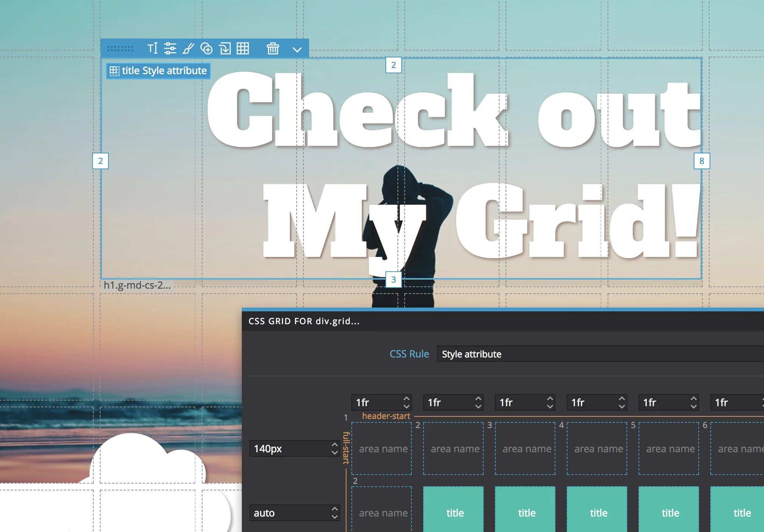This screenshot has width=764, height=532.
Task: Click the insert into element arrow icon
Action: (225, 48)
